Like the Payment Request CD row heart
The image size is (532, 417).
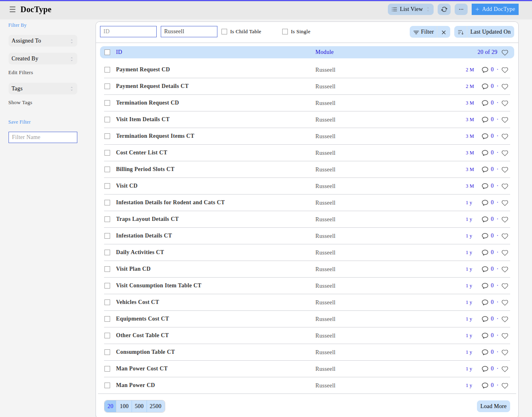point(505,70)
